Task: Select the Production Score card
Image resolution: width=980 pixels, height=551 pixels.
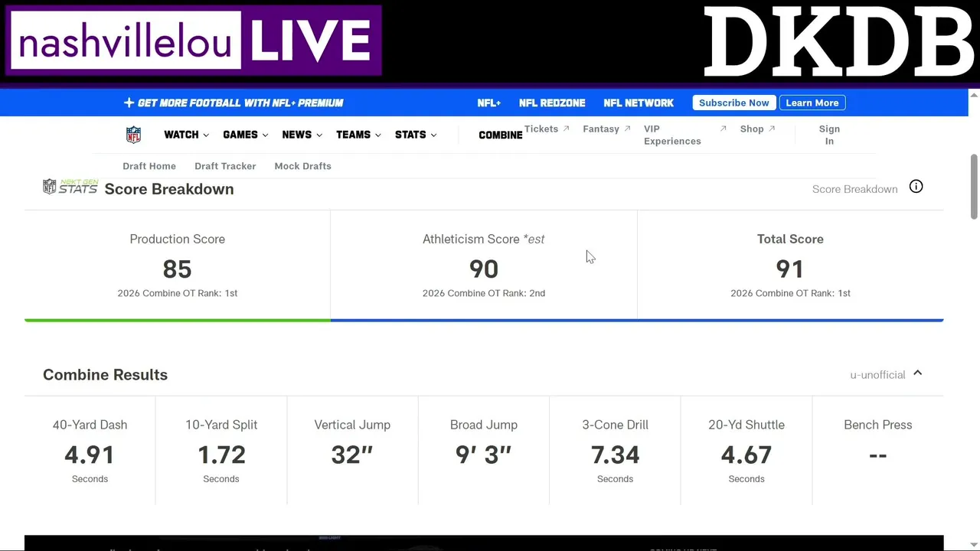Action: pyautogui.click(x=177, y=265)
